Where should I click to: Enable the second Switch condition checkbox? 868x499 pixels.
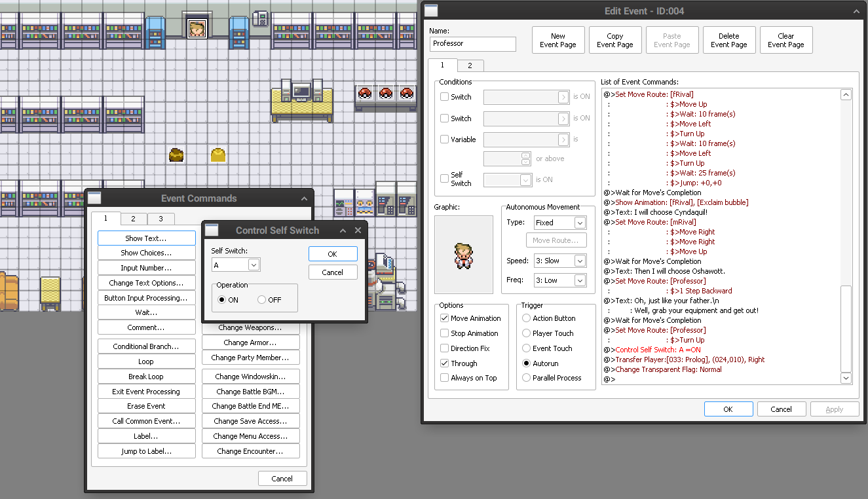point(445,119)
